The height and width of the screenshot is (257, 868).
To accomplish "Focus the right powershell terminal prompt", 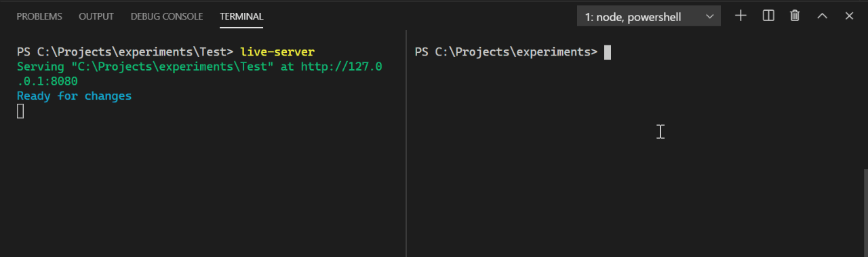I will (x=608, y=52).
